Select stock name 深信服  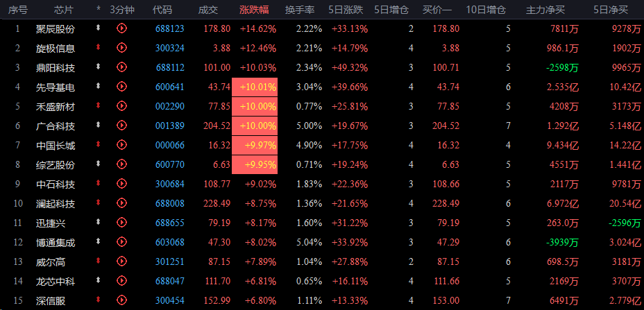pos(51,301)
